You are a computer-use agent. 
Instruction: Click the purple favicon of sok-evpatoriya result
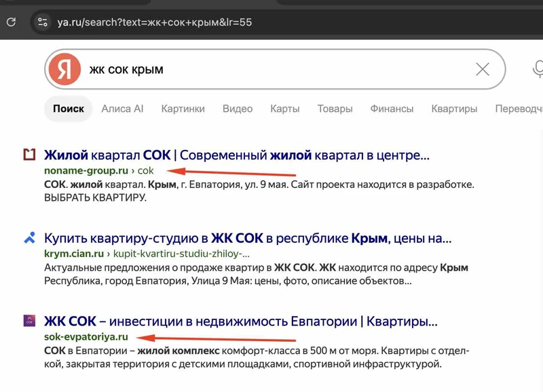29,321
